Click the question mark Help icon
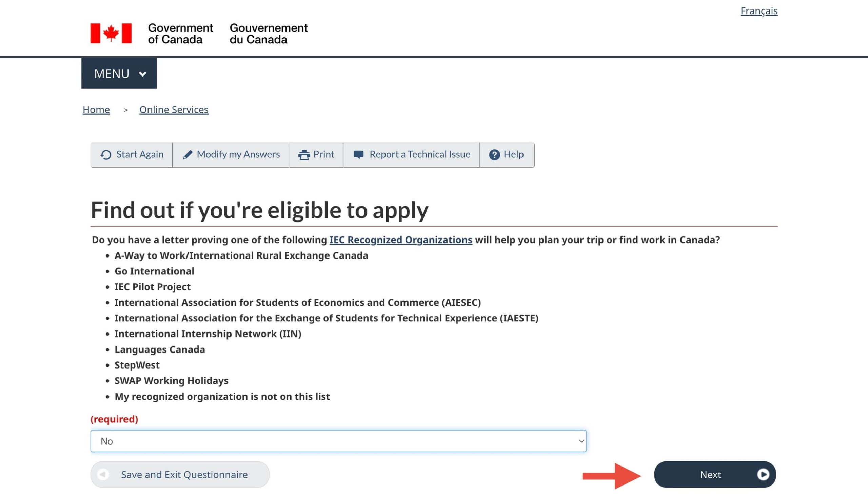868x495 pixels. pyautogui.click(x=494, y=155)
